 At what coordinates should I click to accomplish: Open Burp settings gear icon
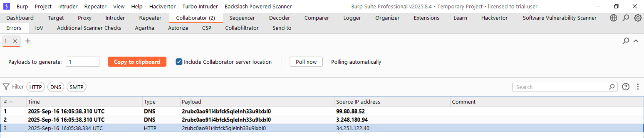pyautogui.click(x=638, y=18)
